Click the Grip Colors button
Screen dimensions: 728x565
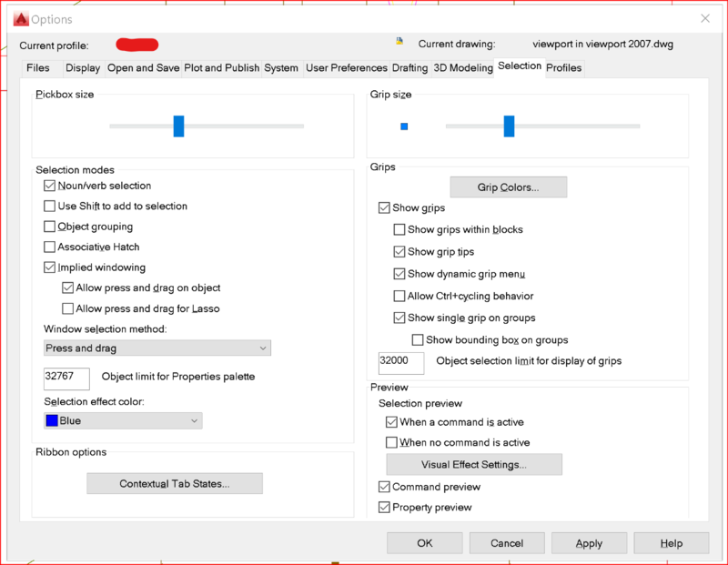(509, 187)
